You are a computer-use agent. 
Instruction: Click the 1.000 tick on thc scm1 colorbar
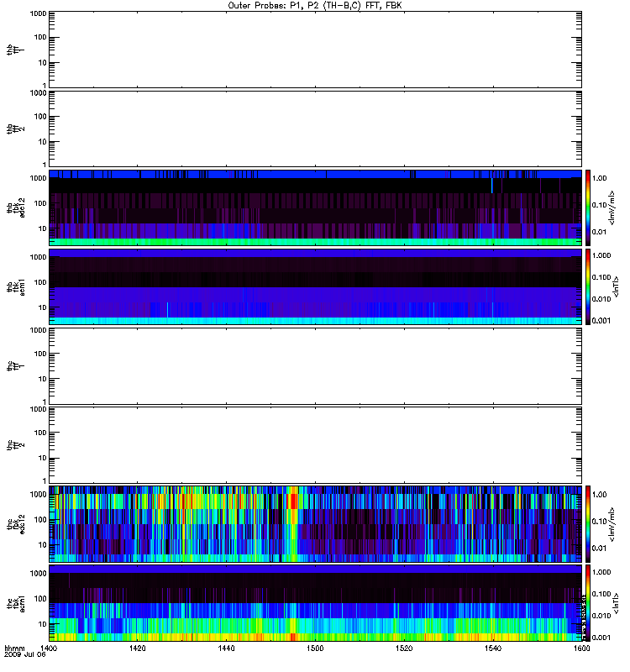coord(601,572)
